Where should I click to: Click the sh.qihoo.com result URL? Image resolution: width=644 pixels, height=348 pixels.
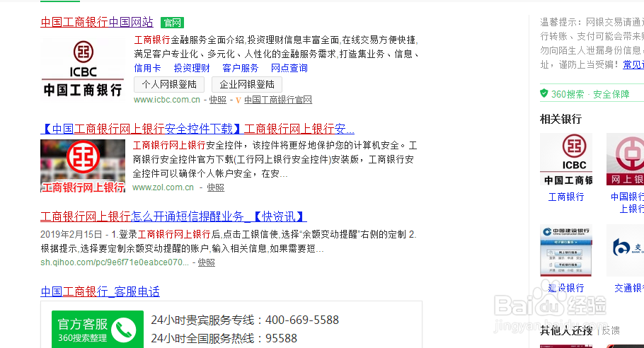[115, 262]
